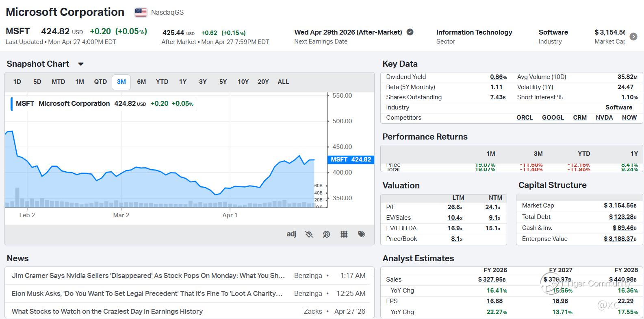Image resolution: width=644 pixels, height=319 pixels.
Task: Click the verified checkmark badge beside earnings date
Action: [x=410, y=32]
